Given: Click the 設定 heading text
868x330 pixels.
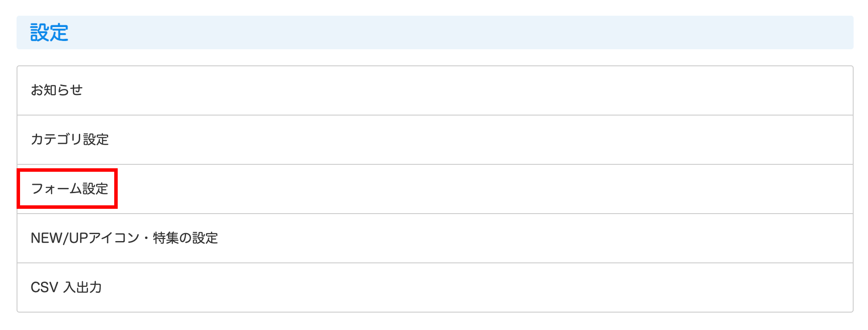Looking at the screenshot, I should click(x=49, y=33).
